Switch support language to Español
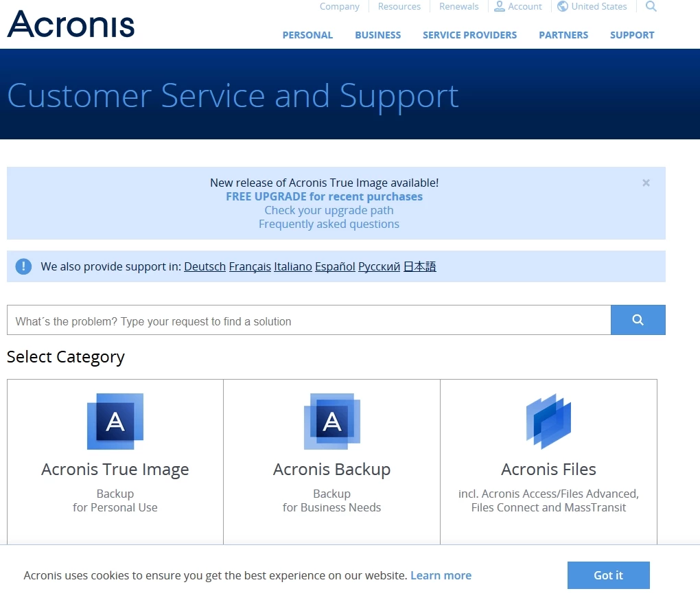This screenshot has width=700, height=600. [x=336, y=266]
